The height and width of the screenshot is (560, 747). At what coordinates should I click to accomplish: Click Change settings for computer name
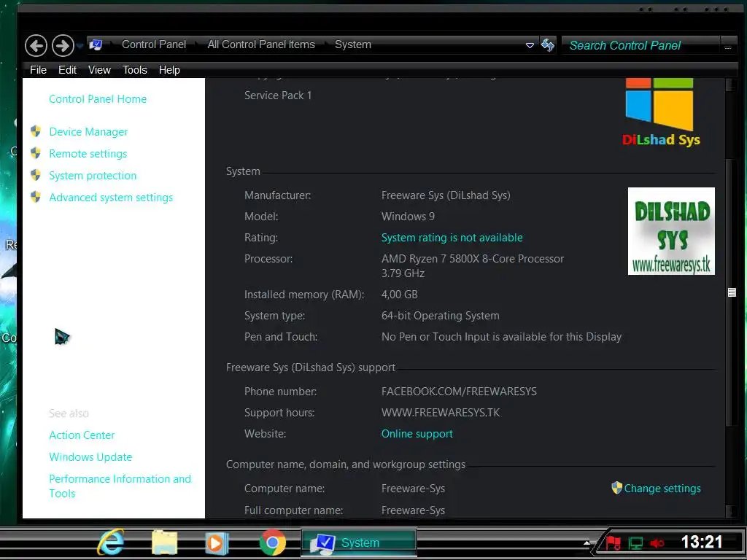click(x=662, y=489)
